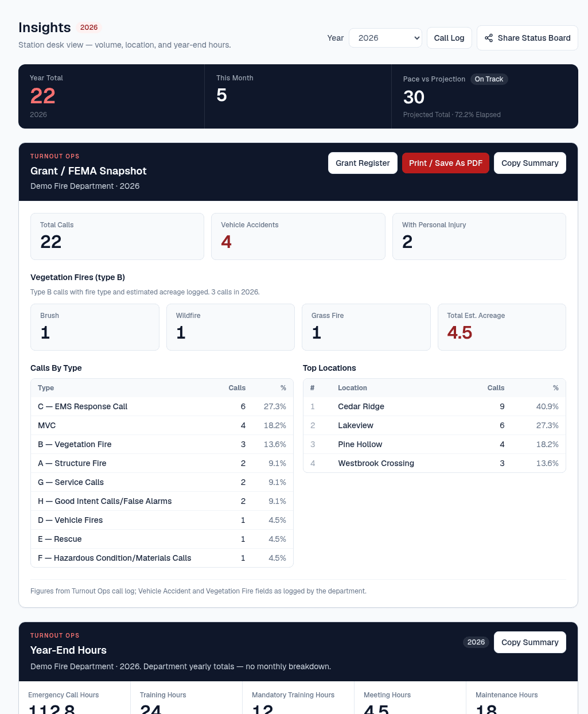Click the This Month value 5

tap(222, 95)
